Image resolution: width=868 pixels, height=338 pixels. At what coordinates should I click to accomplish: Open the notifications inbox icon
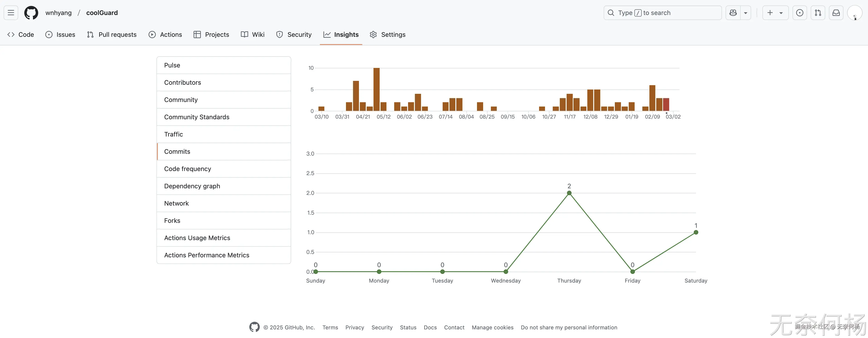pyautogui.click(x=836, y=13)
